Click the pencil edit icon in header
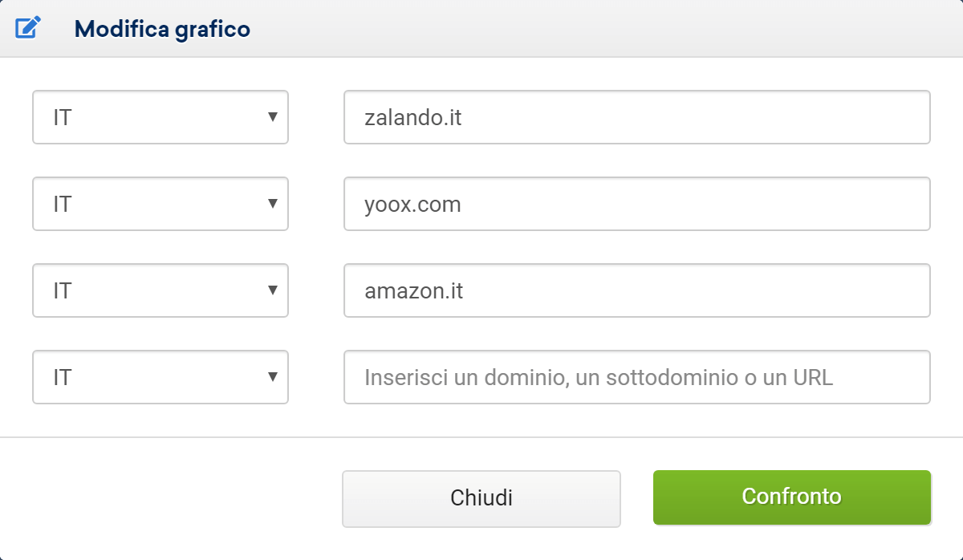The image size is (963, 560). point(28,29)
